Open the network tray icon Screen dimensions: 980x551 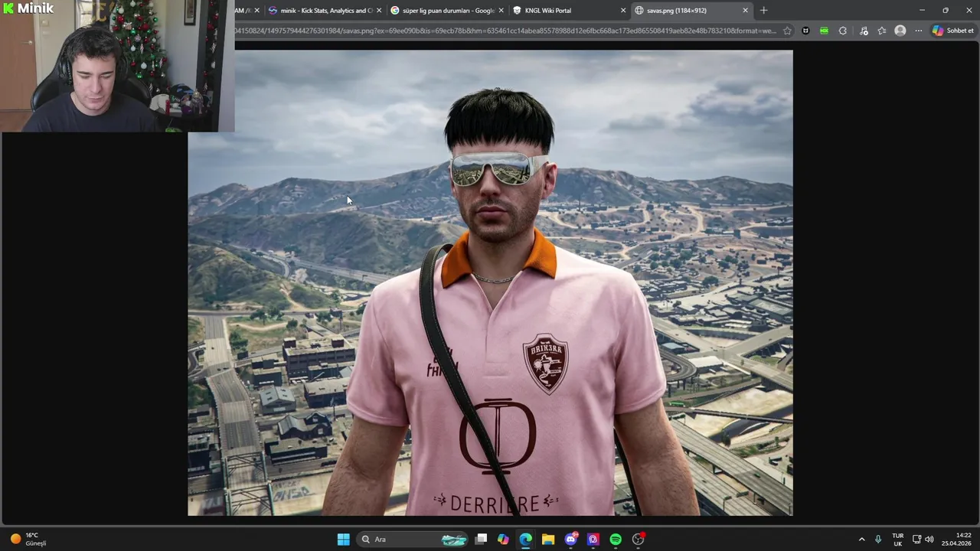coord(916,540)
